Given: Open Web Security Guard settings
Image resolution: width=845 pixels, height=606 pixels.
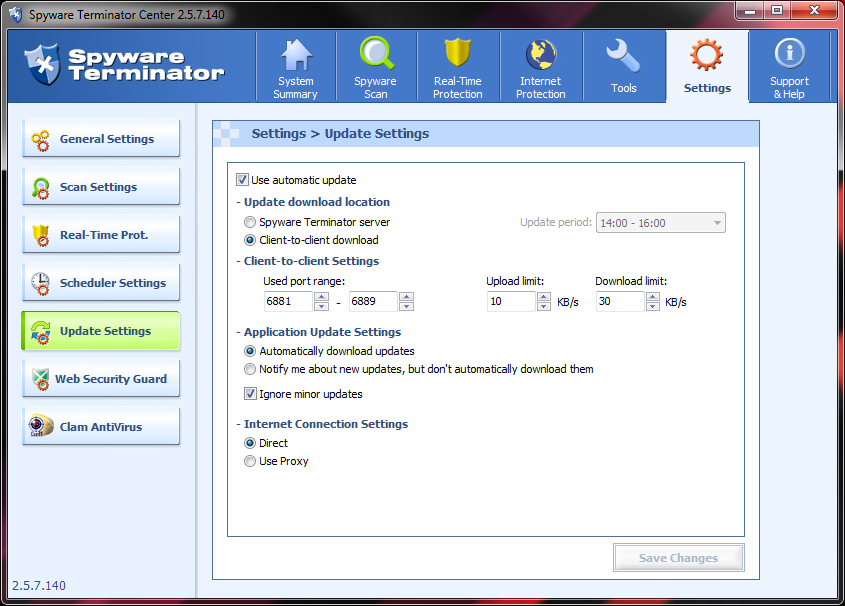Looking at the screenshot, I should tap(101, 378).
